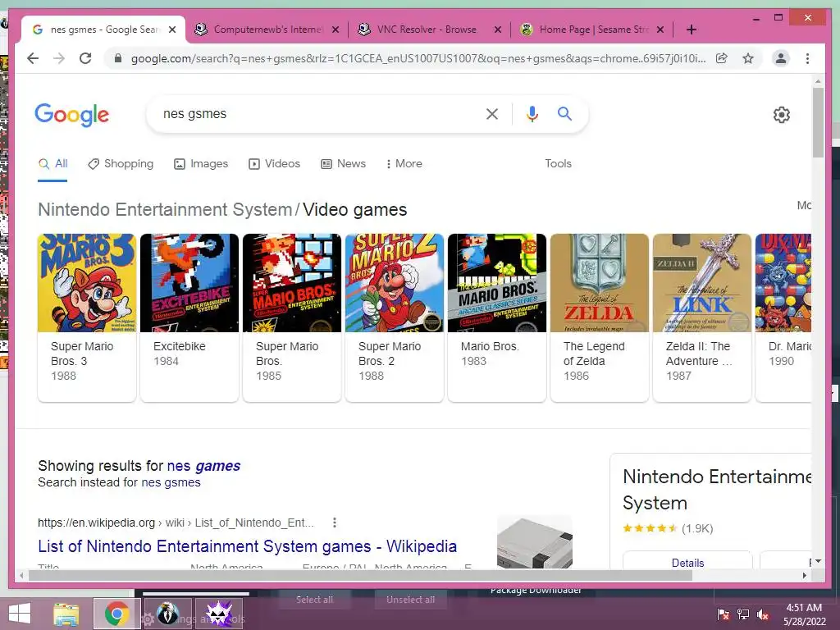Click the penguin app taskbar icon
Image resolution: width=840 pixels, height=630 pixels.
pos(168,614)
